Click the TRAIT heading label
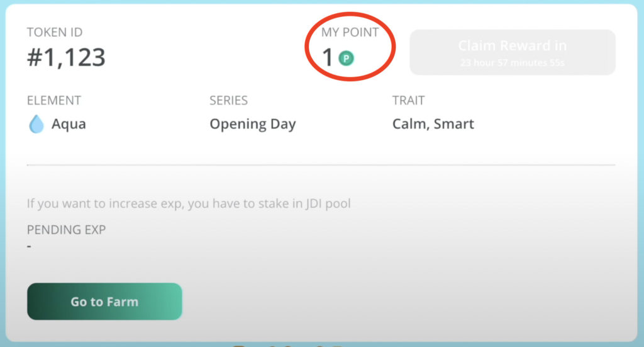 coord(408,100)
